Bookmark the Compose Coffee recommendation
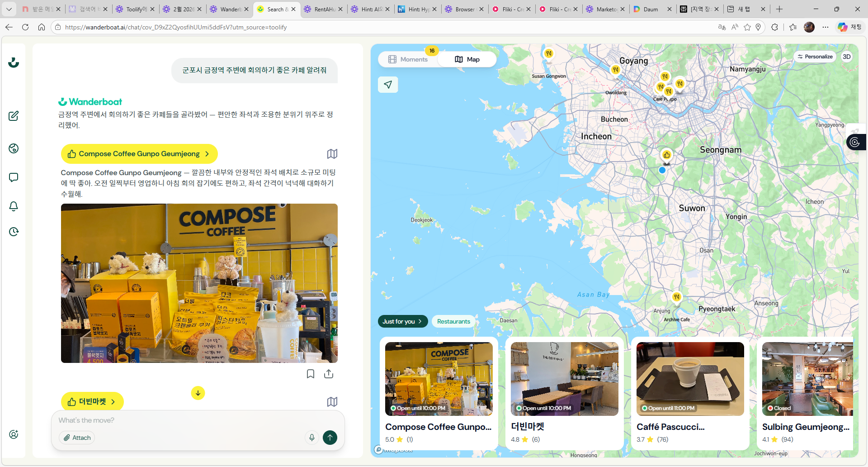 click(311, 374)
